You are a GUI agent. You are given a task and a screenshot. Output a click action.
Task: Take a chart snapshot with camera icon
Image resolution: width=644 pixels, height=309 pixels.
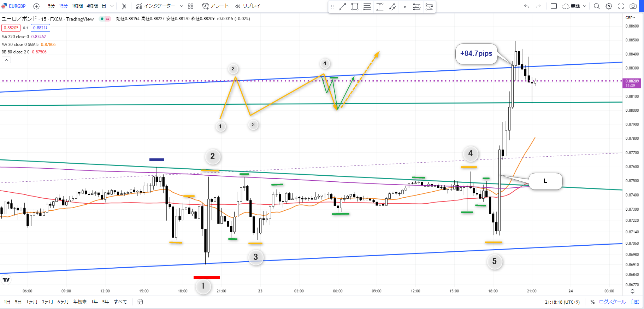tap(633, 6)
